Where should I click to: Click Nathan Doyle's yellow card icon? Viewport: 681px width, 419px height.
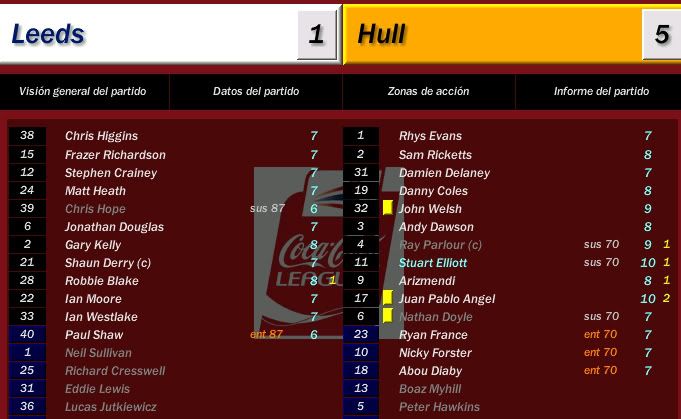click(x=388, y=316)
